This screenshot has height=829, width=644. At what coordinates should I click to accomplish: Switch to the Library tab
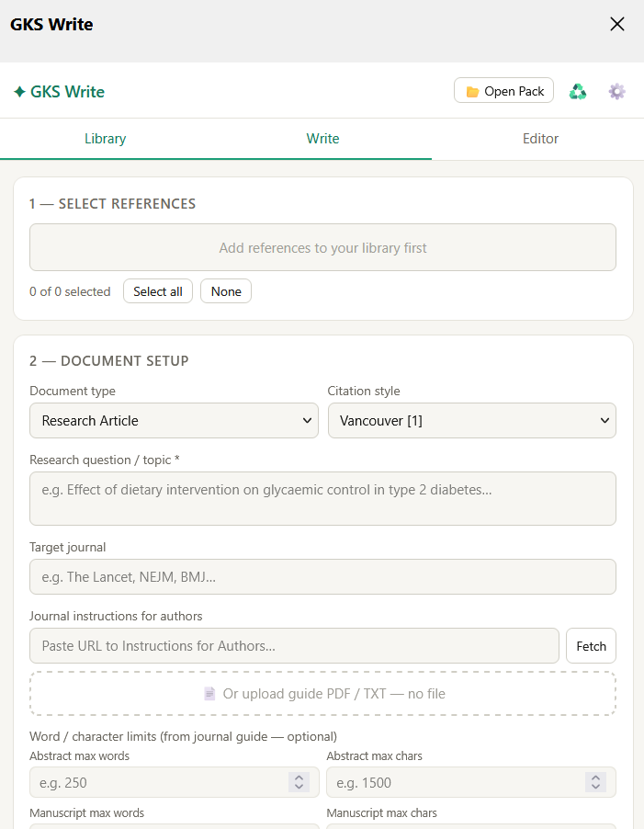105,139
